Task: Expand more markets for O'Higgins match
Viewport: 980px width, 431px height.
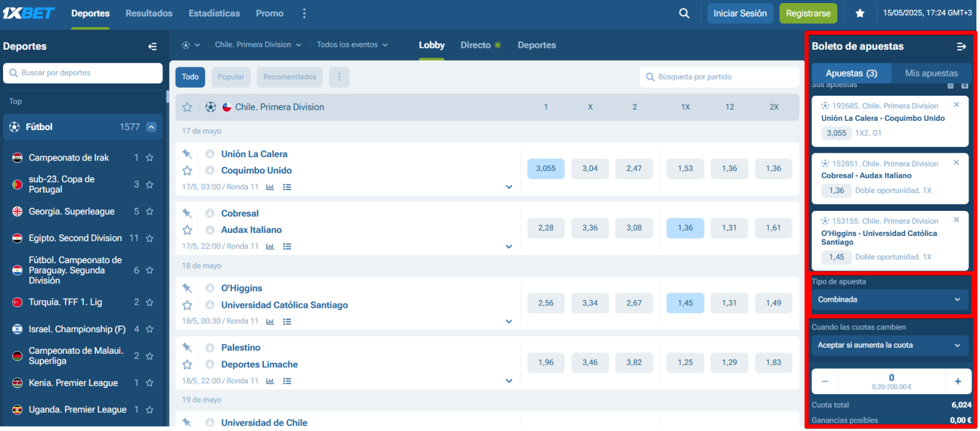Action: 509,321
